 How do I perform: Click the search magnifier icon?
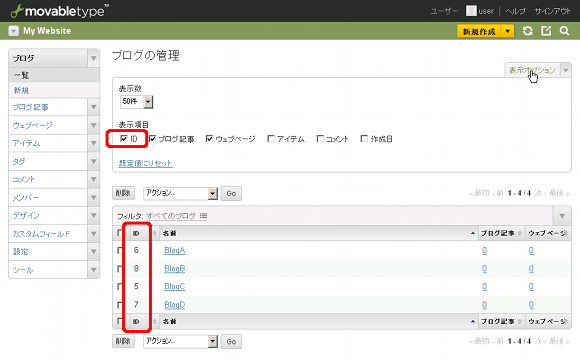[564, 31]
